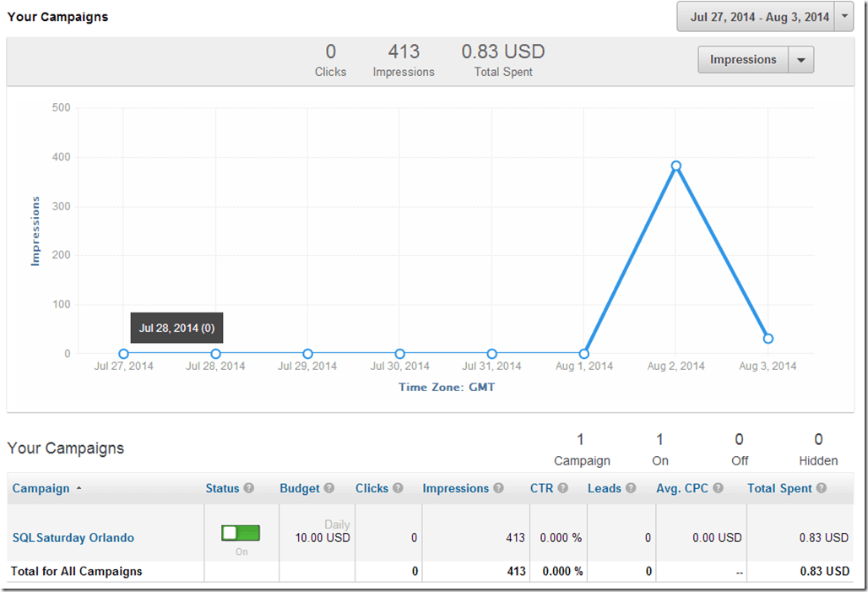Click the Aug 2, 2014 peak data point

675,166
